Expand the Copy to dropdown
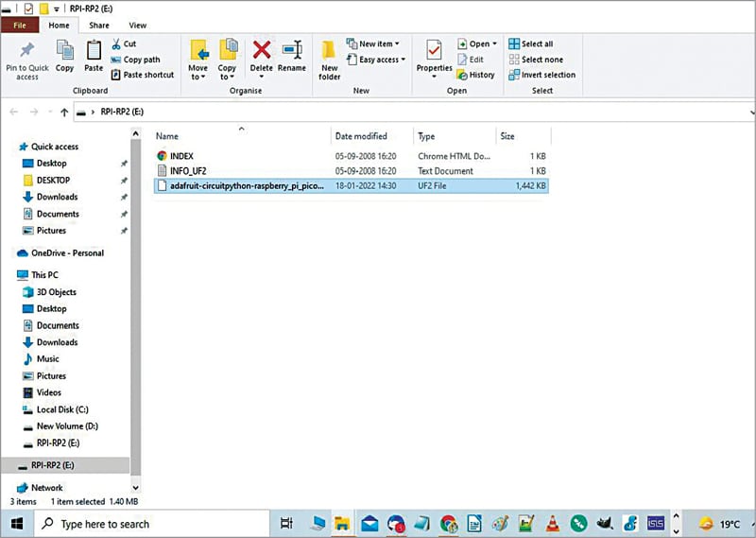Screen dimensions: 756x538 pyautogui.click(x=228, y=76)
